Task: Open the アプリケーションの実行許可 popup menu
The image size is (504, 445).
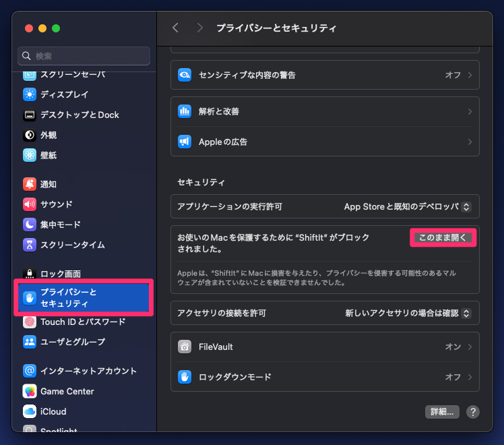Action: [407, 206]
